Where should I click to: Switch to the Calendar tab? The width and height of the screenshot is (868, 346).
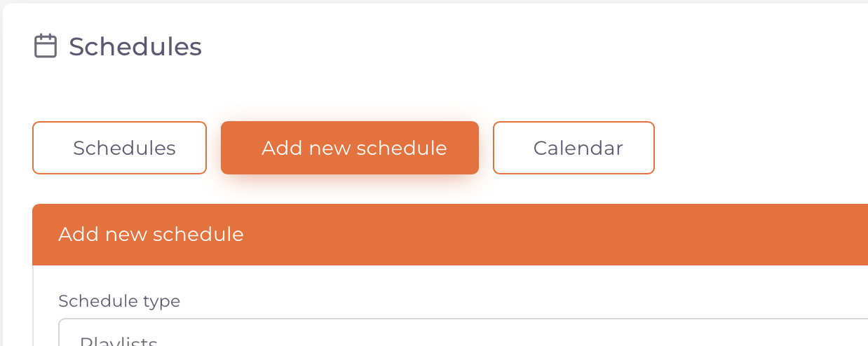(574, 148)
